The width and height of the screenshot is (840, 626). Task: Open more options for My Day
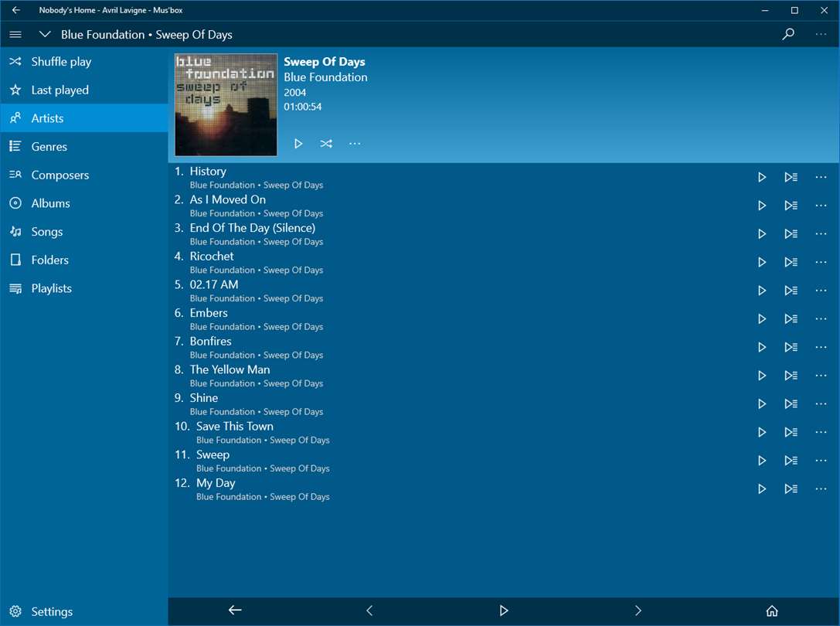click(x=821, y=489)
